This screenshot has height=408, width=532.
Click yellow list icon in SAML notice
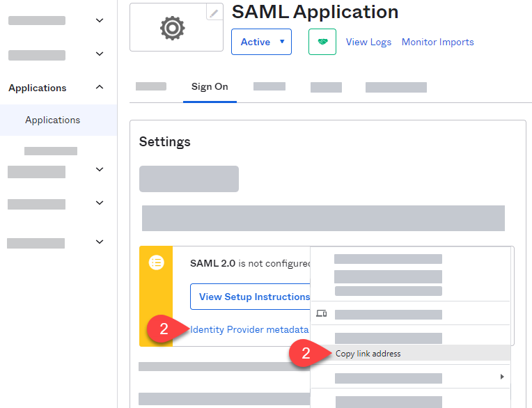(x=156, y=262)
